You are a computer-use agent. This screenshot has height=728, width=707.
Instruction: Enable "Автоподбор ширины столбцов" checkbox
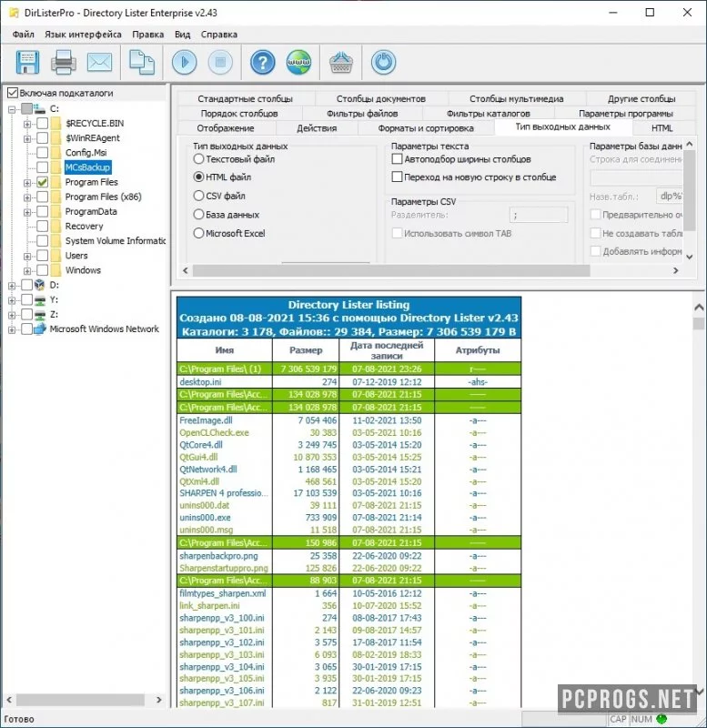coord(397,159)
